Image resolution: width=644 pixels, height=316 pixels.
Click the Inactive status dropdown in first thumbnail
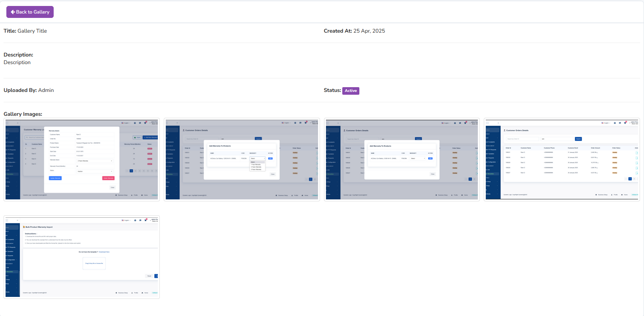95,171
